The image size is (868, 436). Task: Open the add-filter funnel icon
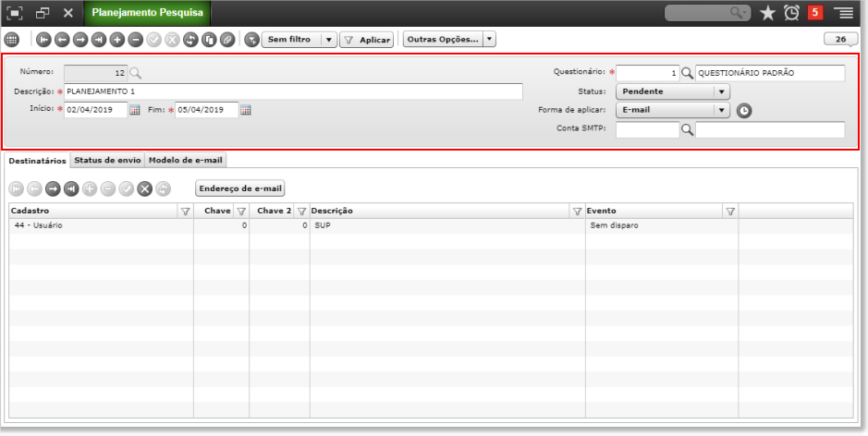click(251, 40)
